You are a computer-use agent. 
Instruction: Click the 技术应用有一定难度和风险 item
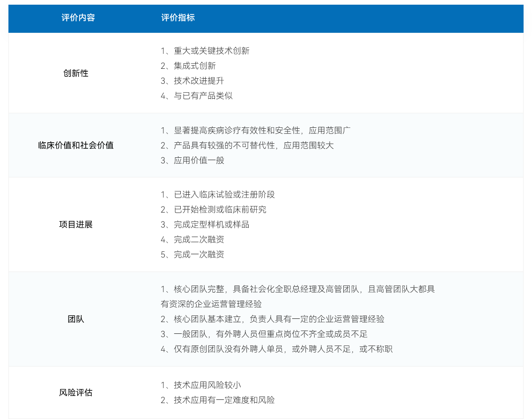pos(218,400)
